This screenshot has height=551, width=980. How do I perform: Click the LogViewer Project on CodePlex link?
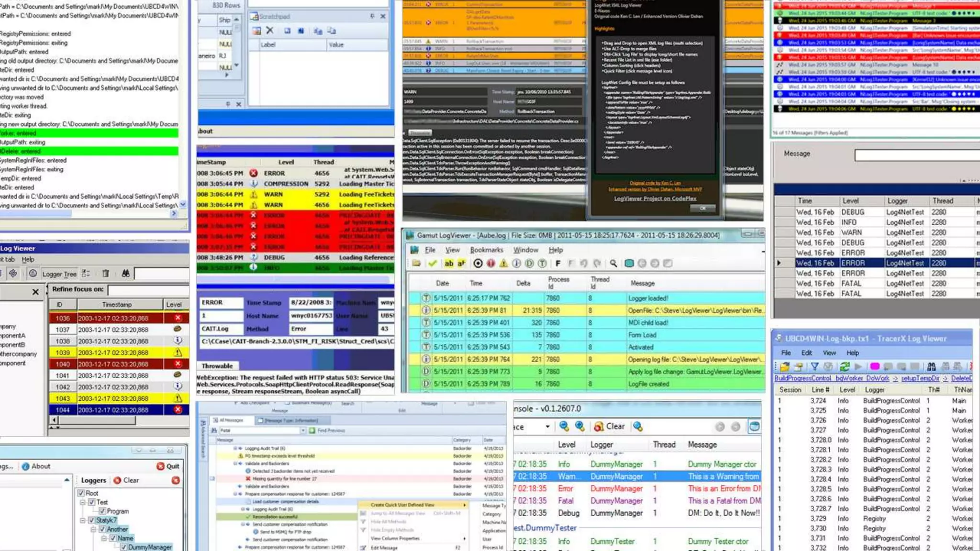click(655, 198)
